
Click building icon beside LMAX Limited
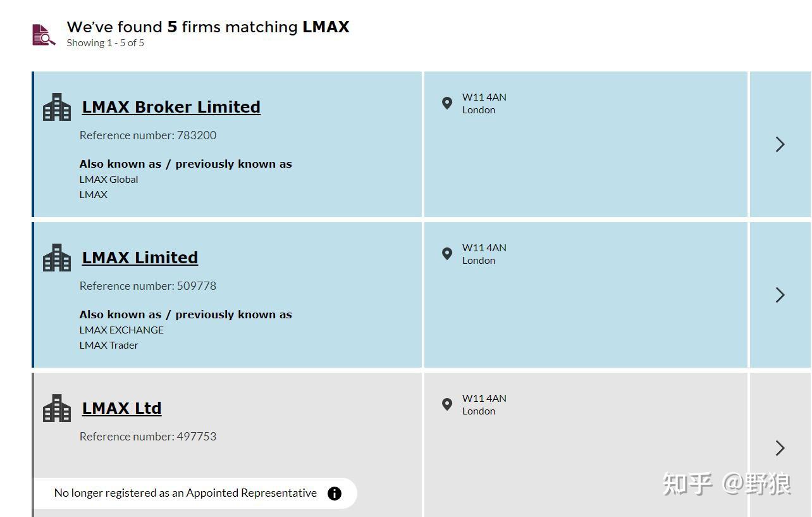(57, 258)
